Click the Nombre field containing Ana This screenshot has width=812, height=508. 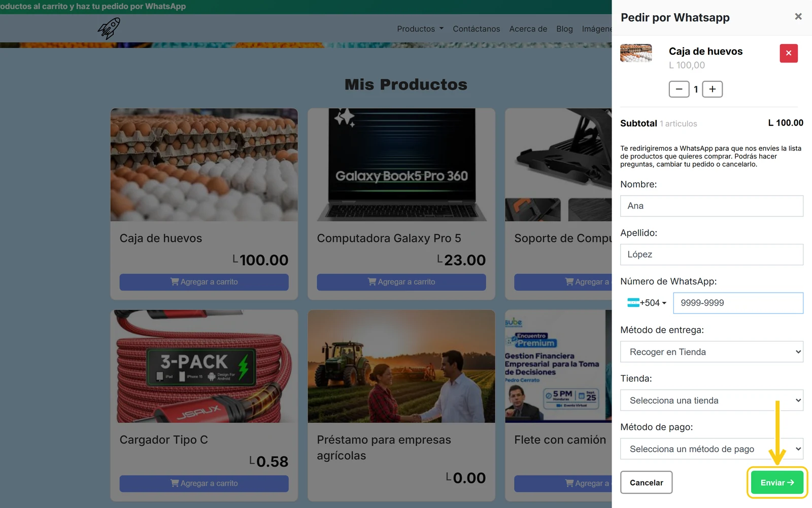(x=712, y=206)
